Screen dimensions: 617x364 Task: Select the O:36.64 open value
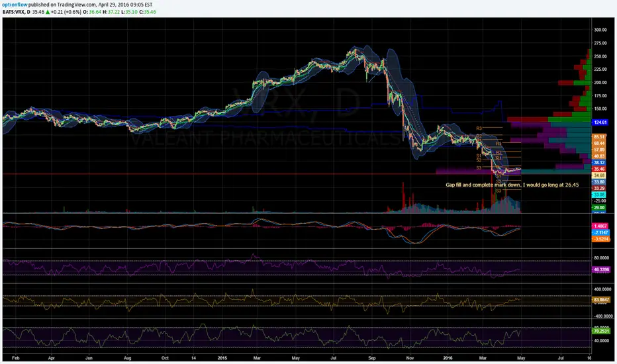pyautogui.click(x=92, y=12)
